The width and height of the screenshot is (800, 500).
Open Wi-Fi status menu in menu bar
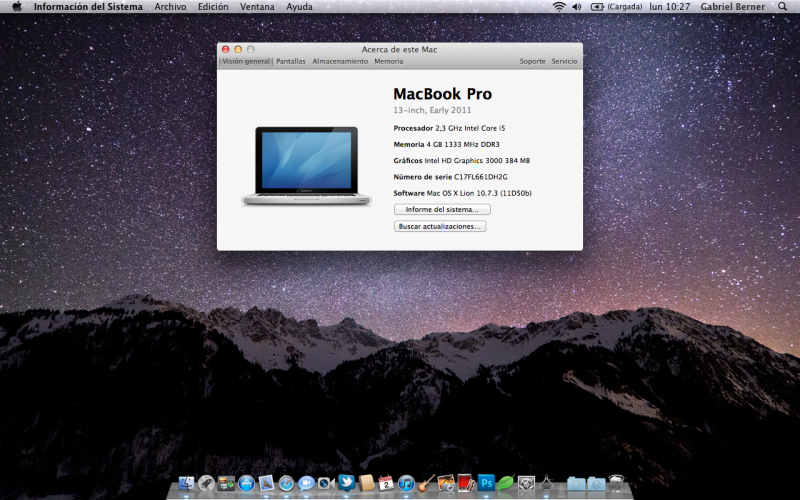click(559, 7)
